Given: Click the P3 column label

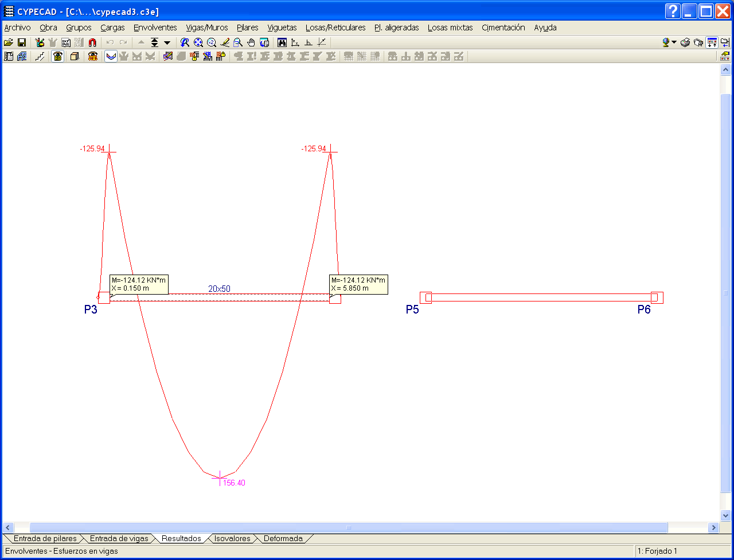Looking at the screenshot, I should [91, 310].
